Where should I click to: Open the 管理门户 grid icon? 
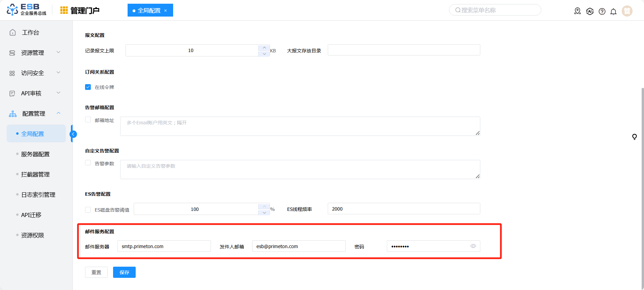(64, 10)
